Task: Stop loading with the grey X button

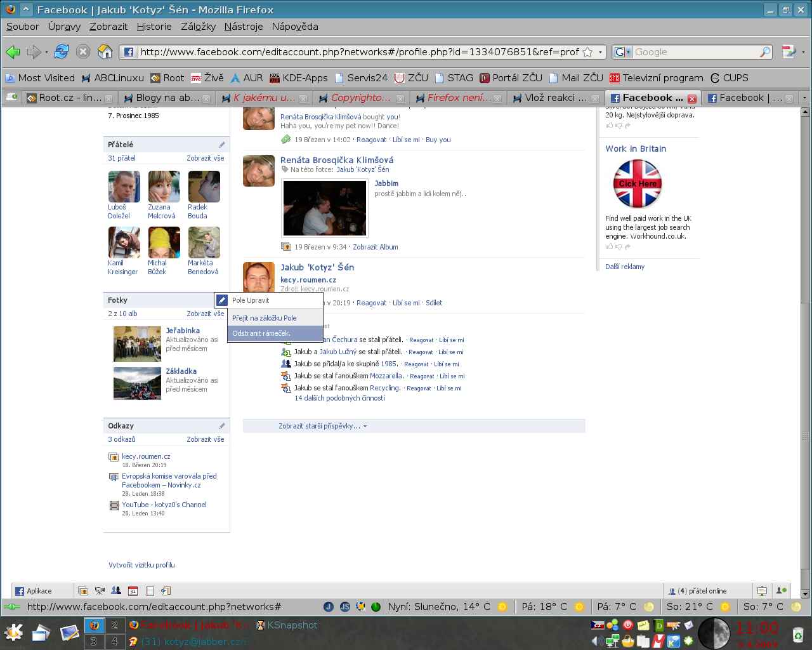Action: 83,52
